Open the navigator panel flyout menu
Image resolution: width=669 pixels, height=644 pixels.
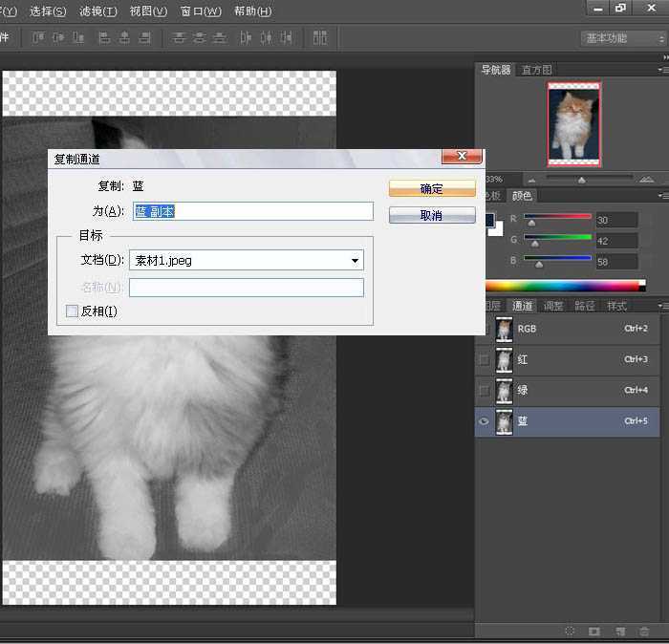pos(661,70)
